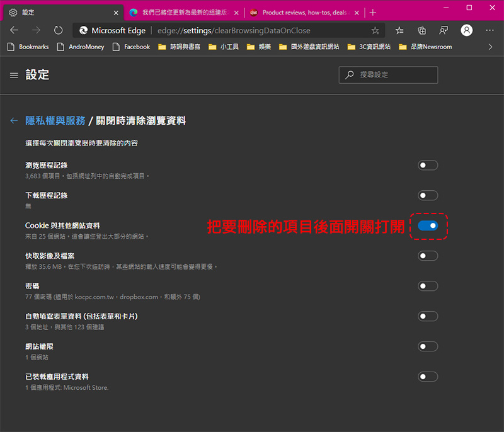Open the settings hamburger menu
The height and width of the screenshot is (432, 504).
(x=14, y=75)
